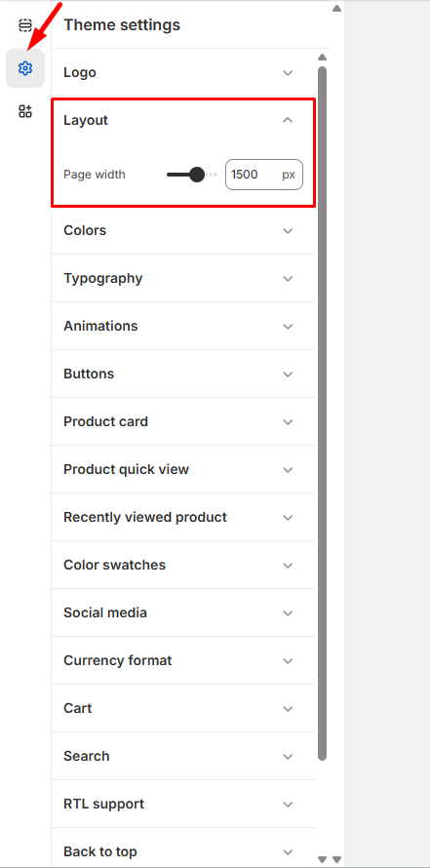Screen dimensions: 430x868
Task: Open the Buttons settings section
Action: click(x=183, y=374)
